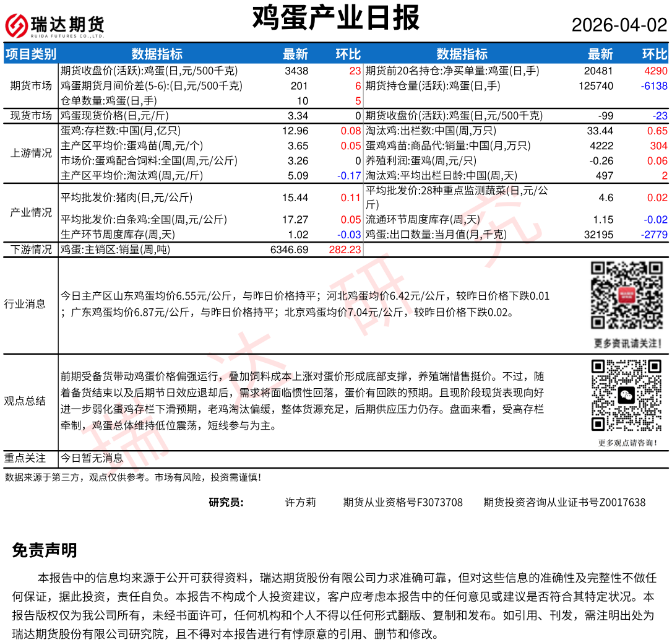Click the 仓单数量:鸡蛋 indicator
672x642 pixels.
109,100
